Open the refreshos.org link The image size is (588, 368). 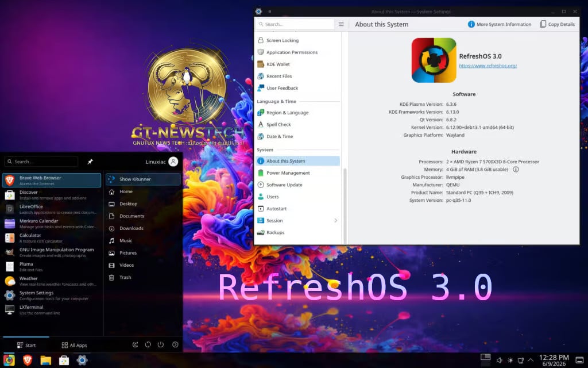[488, 66]
